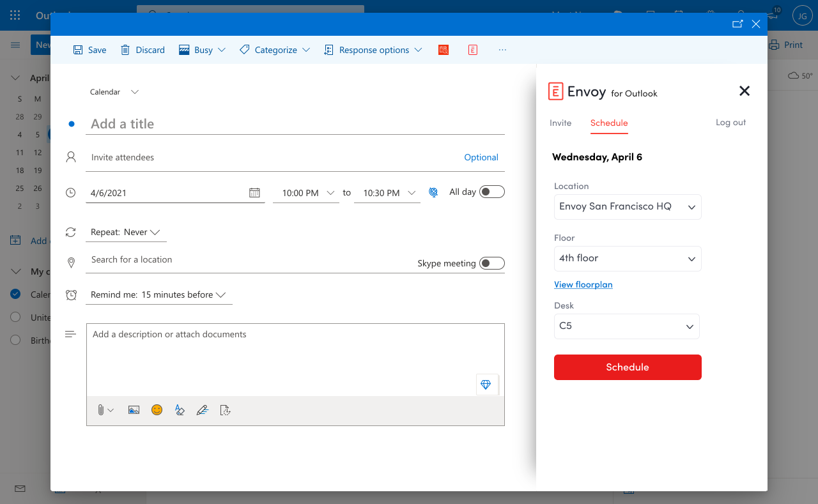818x504 pixels.
Task: Click the rightmost document icon in the description toolbar
Action: point(225,410)
